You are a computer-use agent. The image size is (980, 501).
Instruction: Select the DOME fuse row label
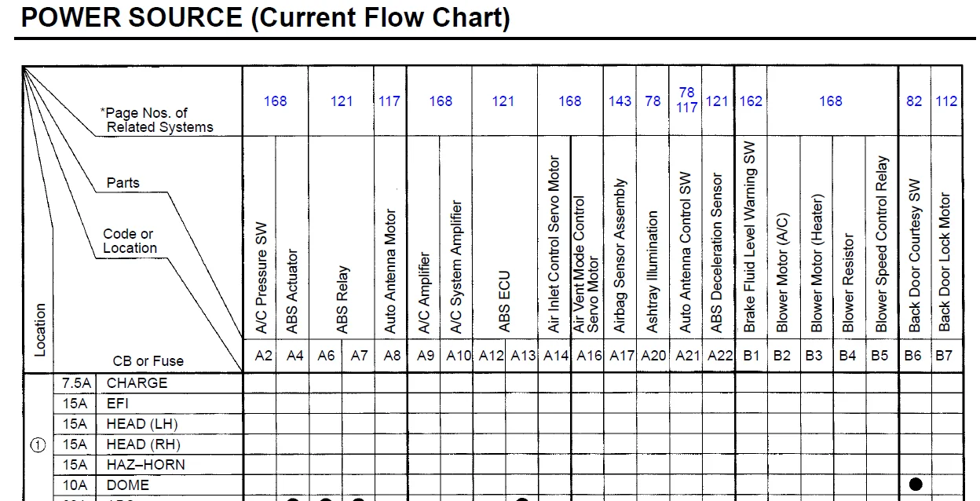pyautogui.click(x=128, y=485)
